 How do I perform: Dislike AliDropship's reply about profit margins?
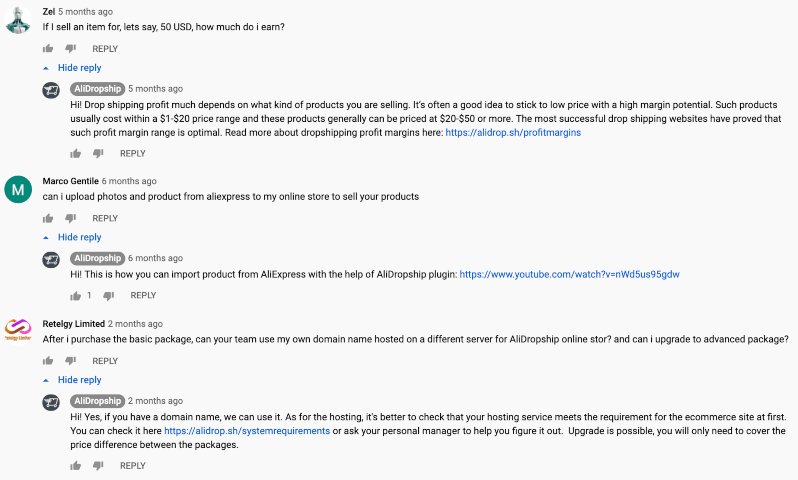point(98,153)
